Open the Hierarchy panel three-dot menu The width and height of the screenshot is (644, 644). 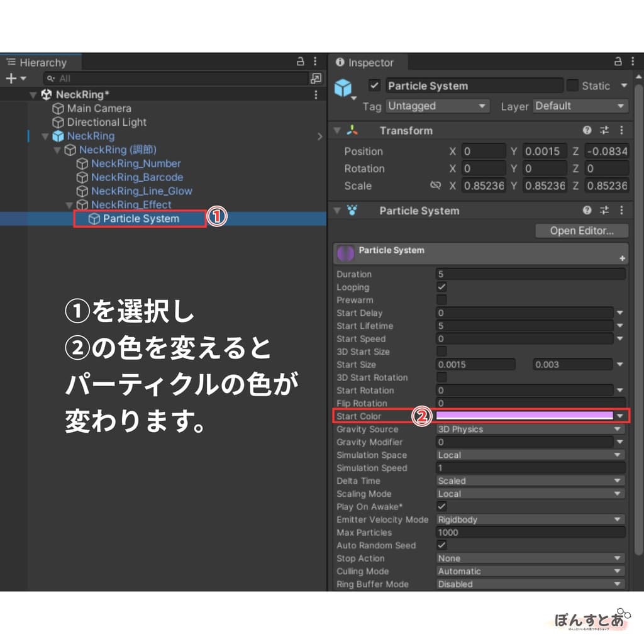tap(315, 62)
